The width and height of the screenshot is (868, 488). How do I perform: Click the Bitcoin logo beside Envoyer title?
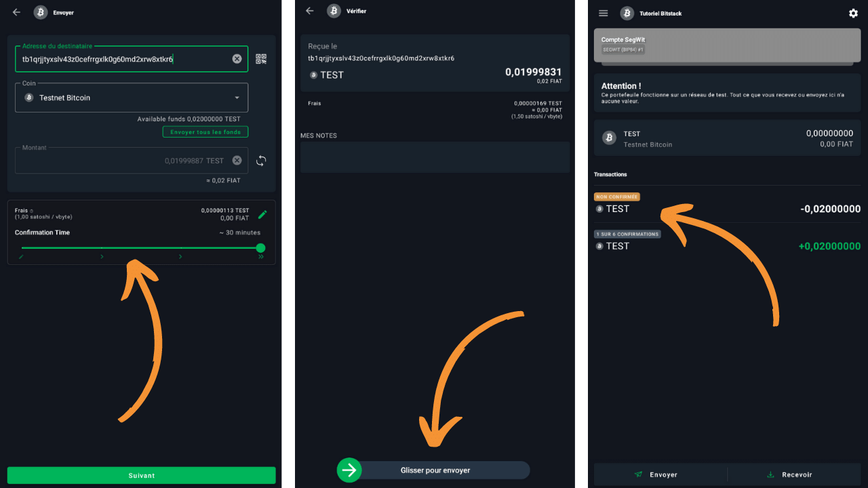[x=40, y=12]
